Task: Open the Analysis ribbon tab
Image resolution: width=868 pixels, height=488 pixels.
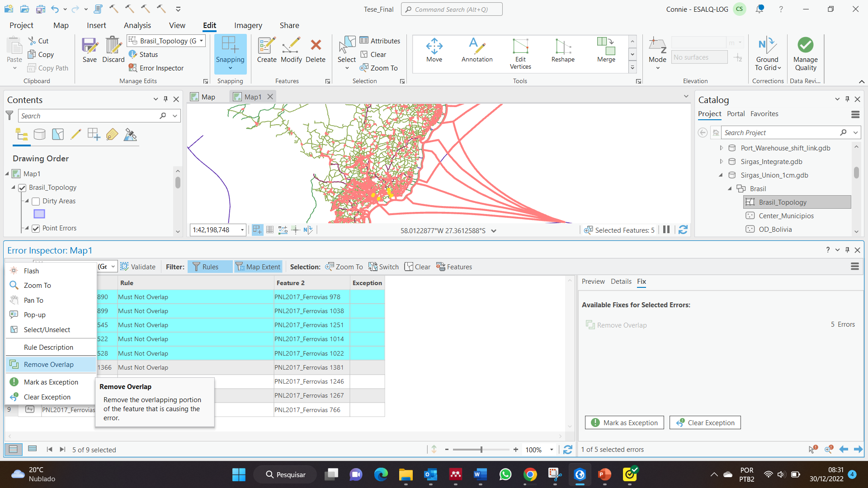Action: point(137,25)
